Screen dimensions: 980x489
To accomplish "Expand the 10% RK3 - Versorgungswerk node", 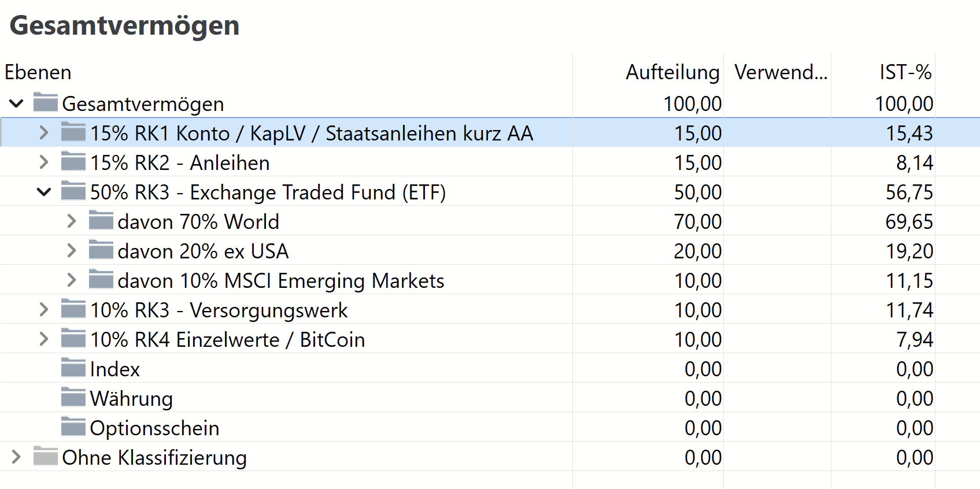I will click(44, 310).
